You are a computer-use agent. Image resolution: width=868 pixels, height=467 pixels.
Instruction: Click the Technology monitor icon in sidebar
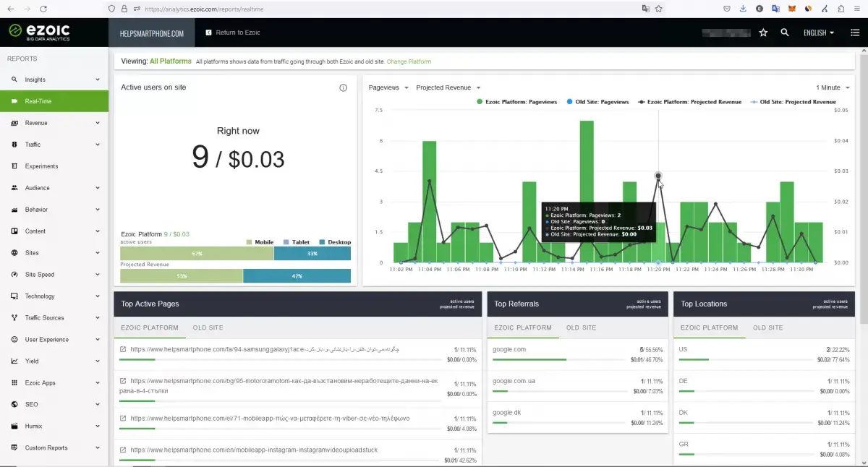point(14,296)
